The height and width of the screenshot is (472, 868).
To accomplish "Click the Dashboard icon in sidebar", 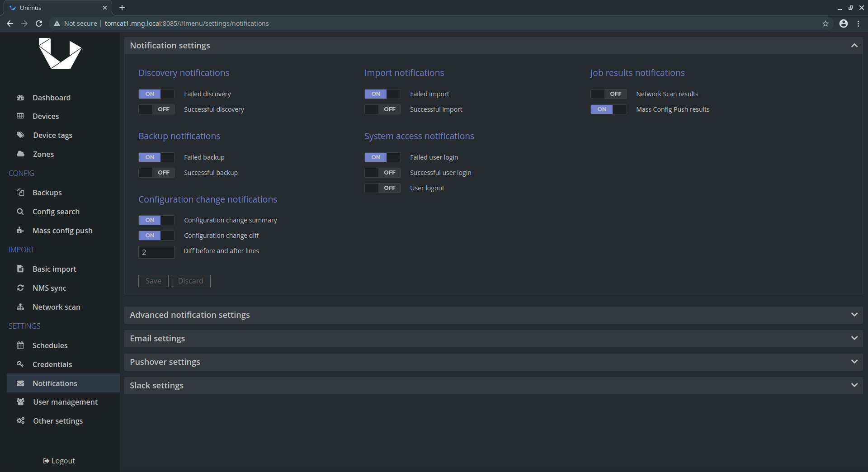I will (x=20, y=98).
